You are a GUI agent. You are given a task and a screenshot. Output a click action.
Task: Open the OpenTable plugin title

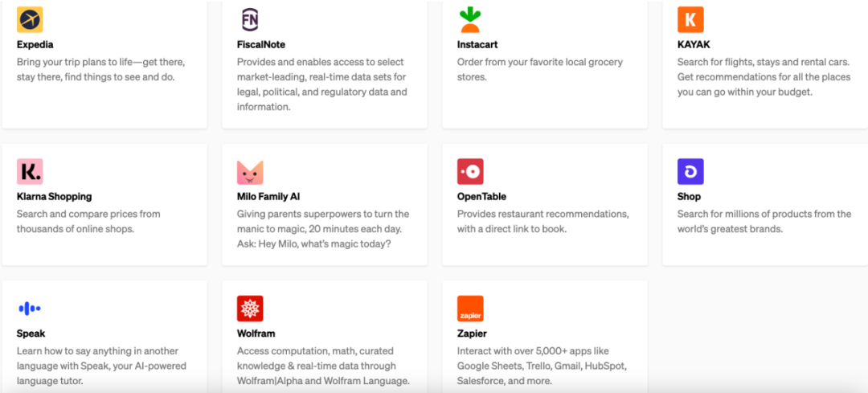click(481, 196)
